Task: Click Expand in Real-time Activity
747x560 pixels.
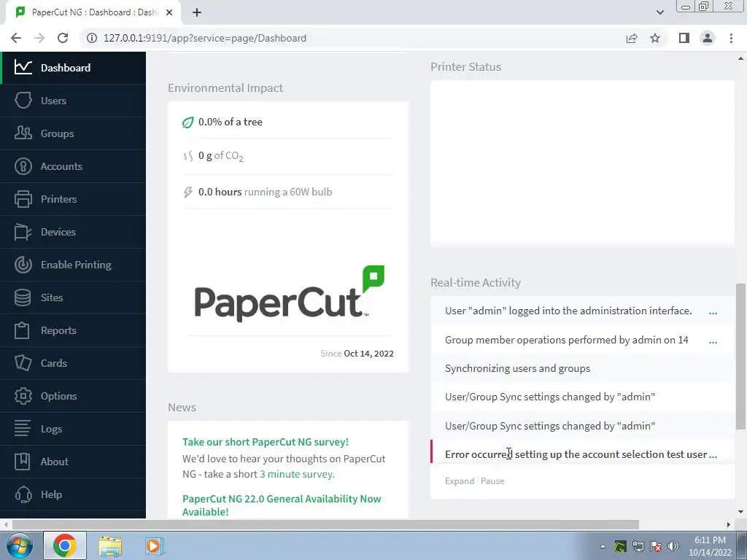Action: [x=460, y=481]
